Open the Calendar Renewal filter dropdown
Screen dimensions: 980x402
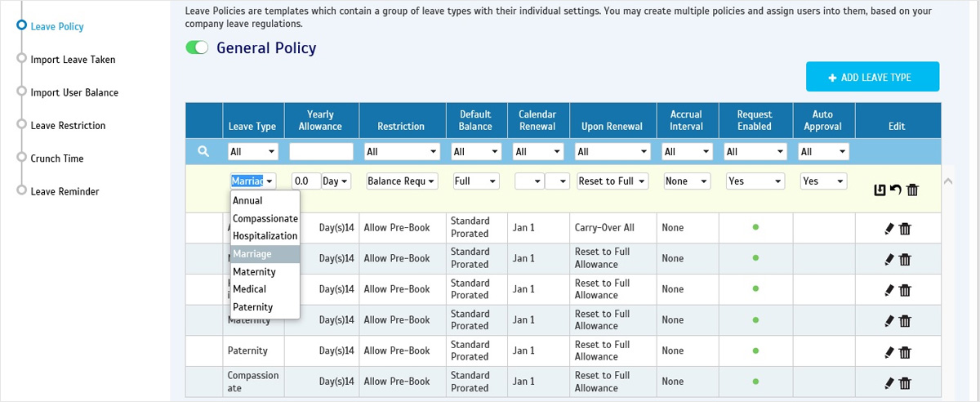538,151
